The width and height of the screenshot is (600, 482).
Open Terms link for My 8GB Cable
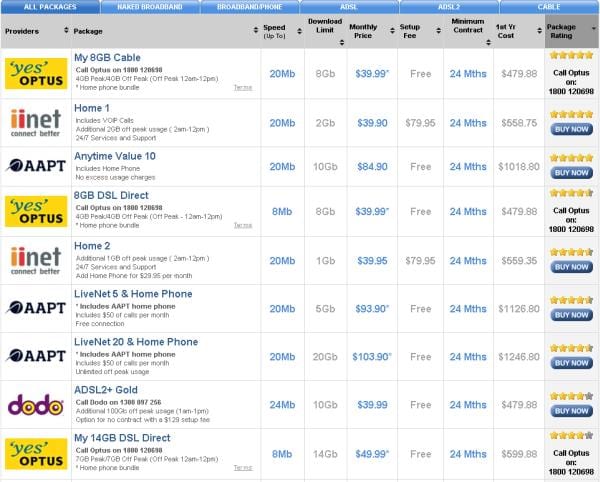243,88
